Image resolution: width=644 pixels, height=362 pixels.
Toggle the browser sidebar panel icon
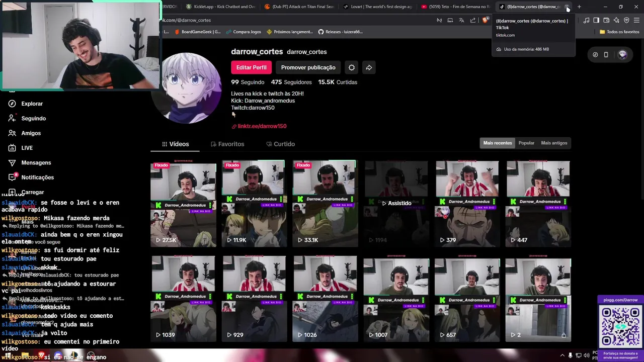tap(596, 20)
